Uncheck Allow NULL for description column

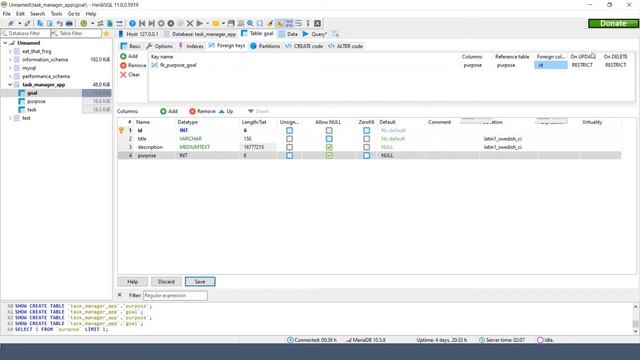[x=329, y=147]
